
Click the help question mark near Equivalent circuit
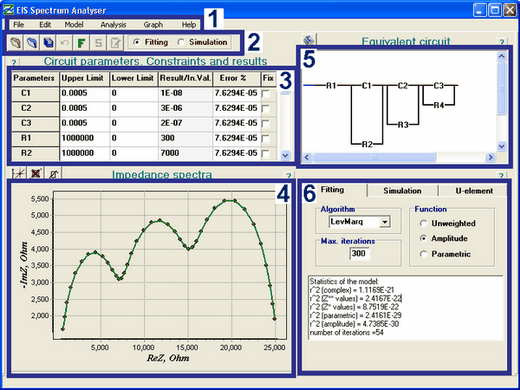(x=502, y=42)
